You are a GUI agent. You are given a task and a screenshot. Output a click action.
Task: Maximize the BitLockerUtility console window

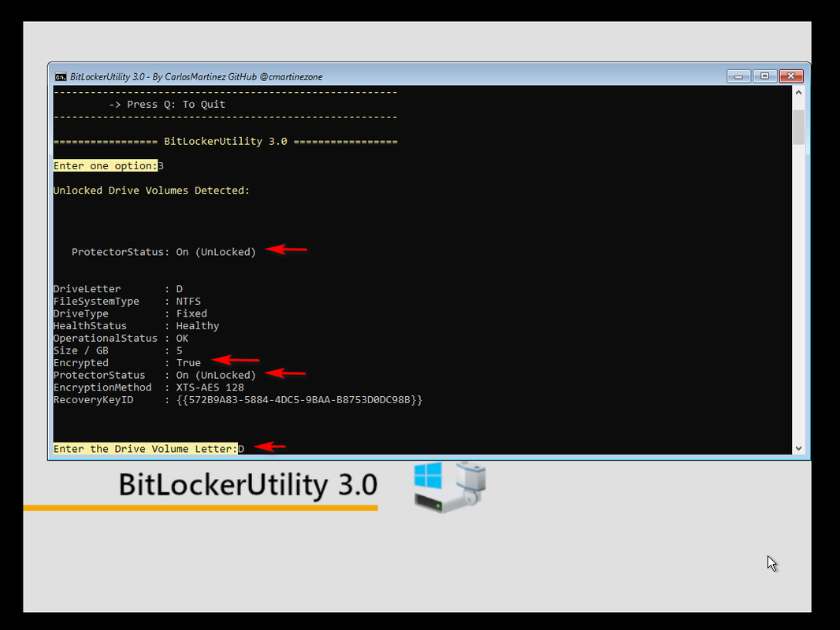(x=764, y=76)
